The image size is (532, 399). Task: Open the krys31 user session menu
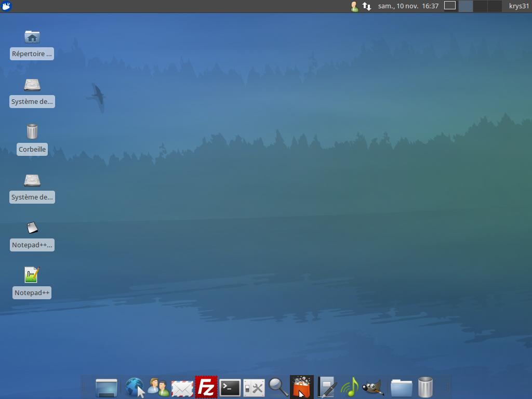click(x=519, y=6)
